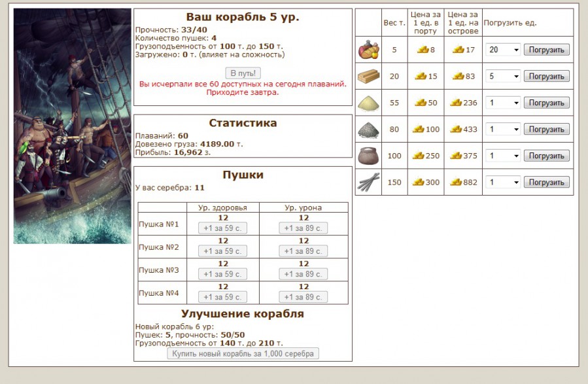Click the 'Погрузить ед.' column header

510,23
